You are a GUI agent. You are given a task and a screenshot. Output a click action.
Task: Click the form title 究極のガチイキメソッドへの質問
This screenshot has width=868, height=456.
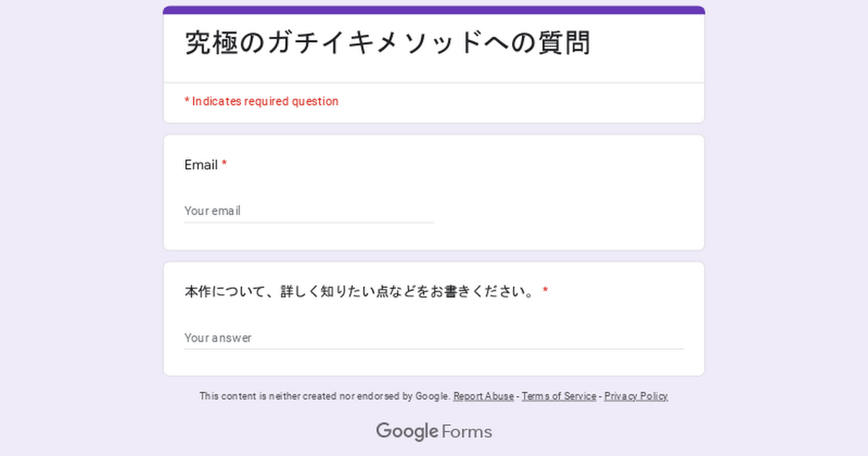click(x=388, y=43)
